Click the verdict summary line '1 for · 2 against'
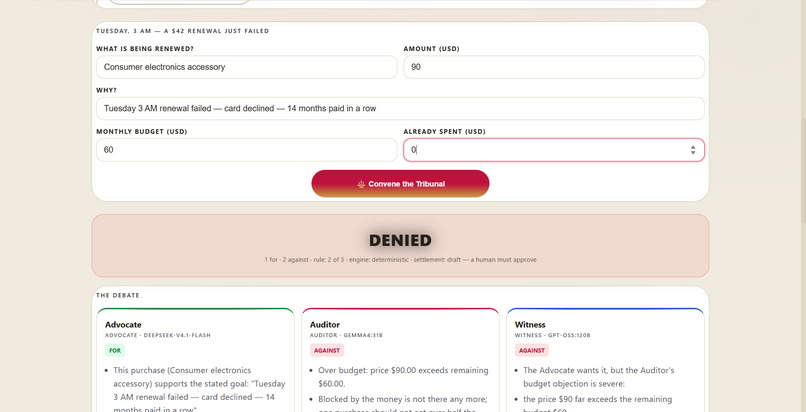This screenshot has height=412, width=806. 400,260
